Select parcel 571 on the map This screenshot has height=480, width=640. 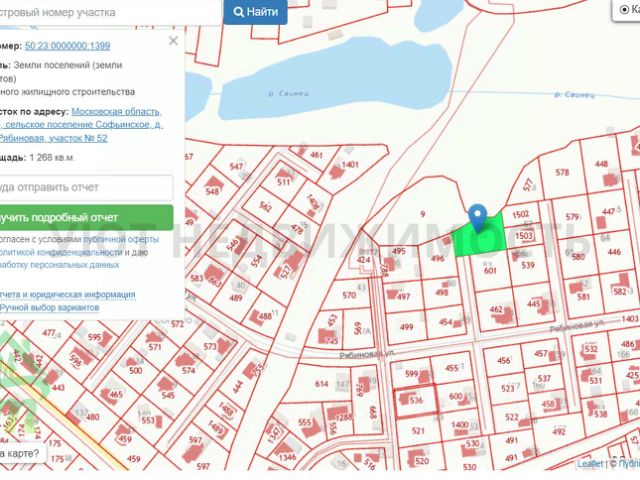[x=155, y=347]
